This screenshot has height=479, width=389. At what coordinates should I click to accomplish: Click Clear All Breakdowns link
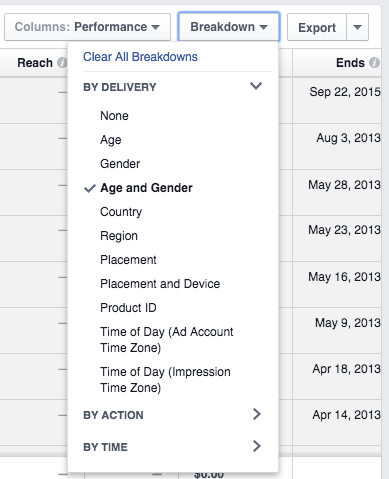(x=140, y=57)
